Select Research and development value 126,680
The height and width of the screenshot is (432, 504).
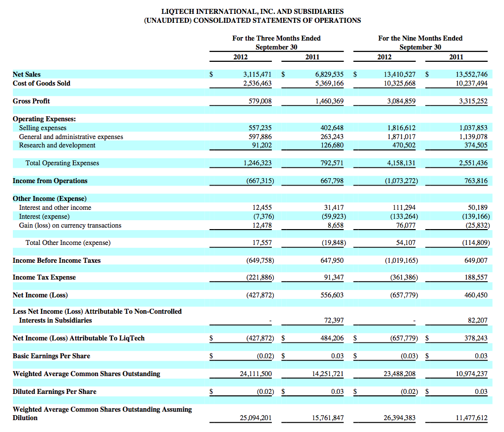pyautogui.click(x=332, y=145)
